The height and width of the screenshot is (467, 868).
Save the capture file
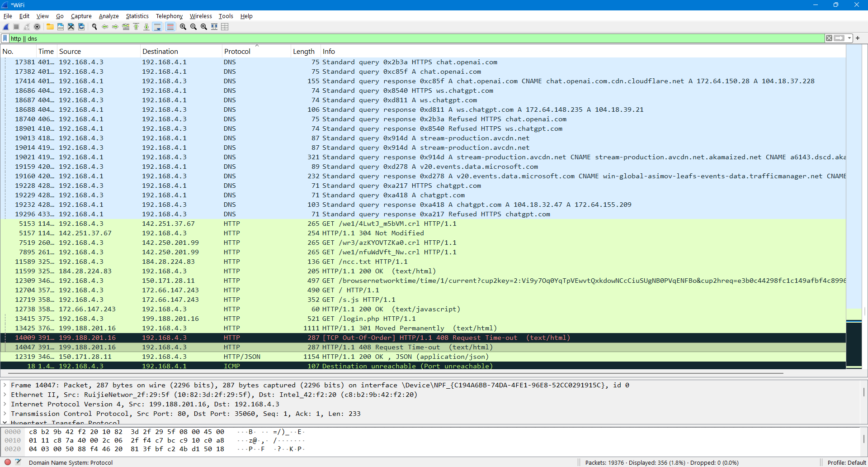click(60, 27)
